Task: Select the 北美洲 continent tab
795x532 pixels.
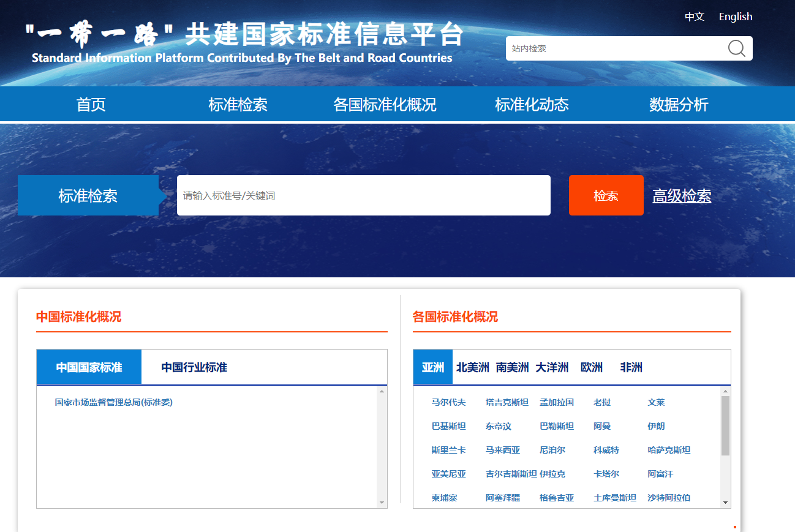Action: (472, 367)
